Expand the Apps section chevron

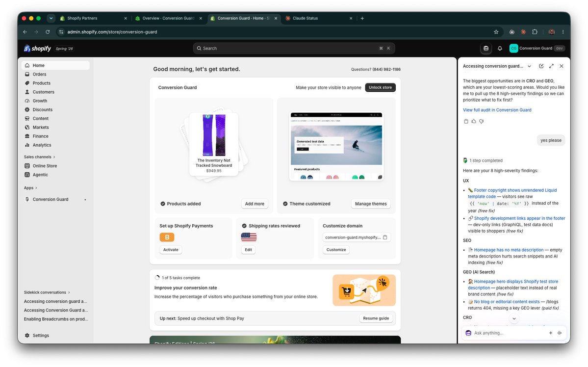coord(36,188)
